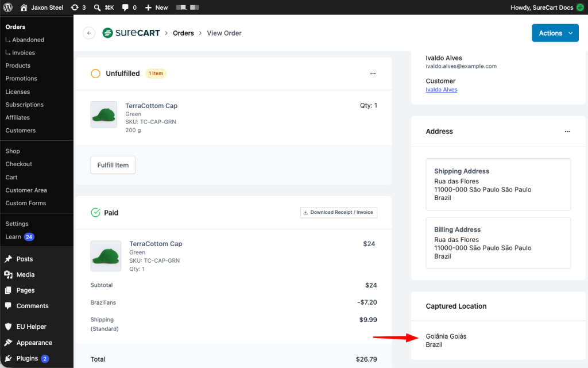Click the green cap thumbnail in Unfulfilled
Screen dimensions: 588x368
coord(104,114)
